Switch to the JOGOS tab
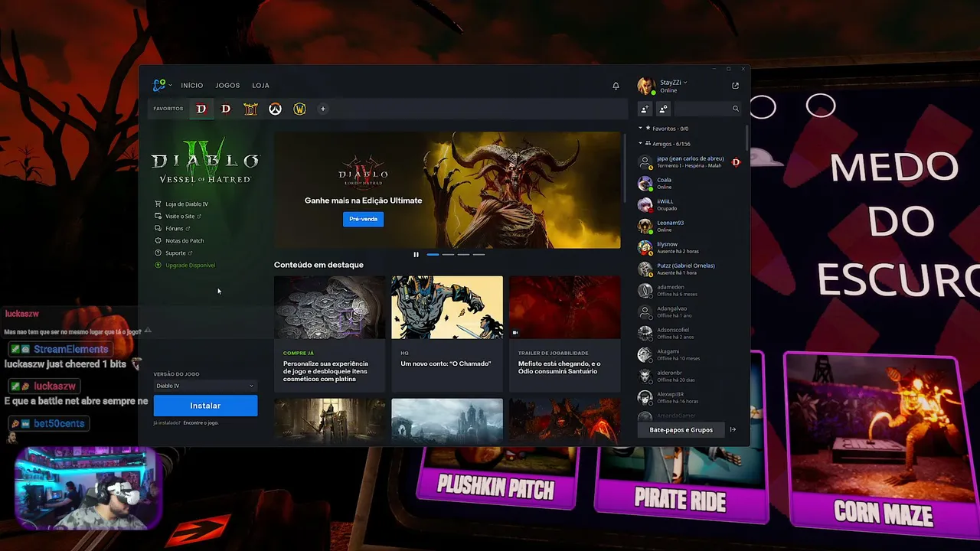This screenshot has height=551, width=980. point(227,86)
